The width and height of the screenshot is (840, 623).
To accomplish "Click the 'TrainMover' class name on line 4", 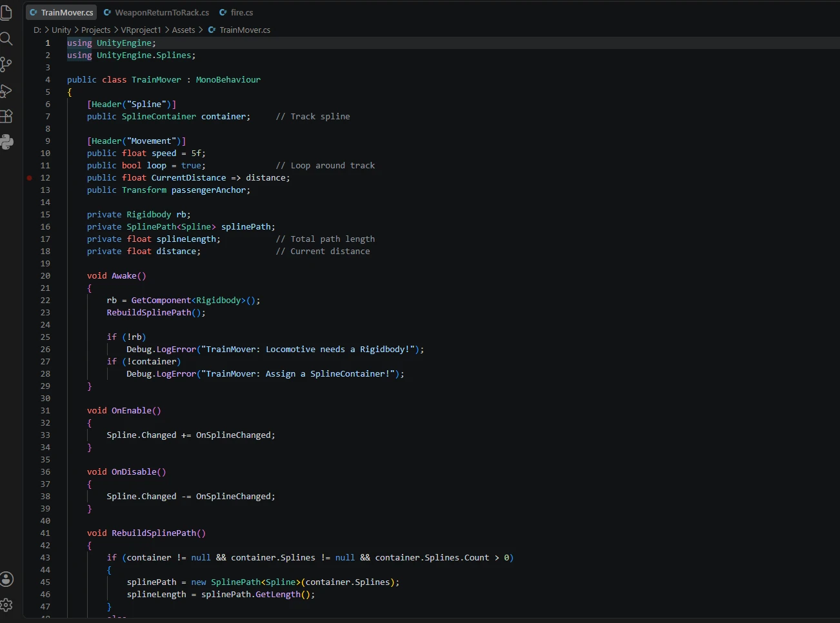I will point(156,79).
